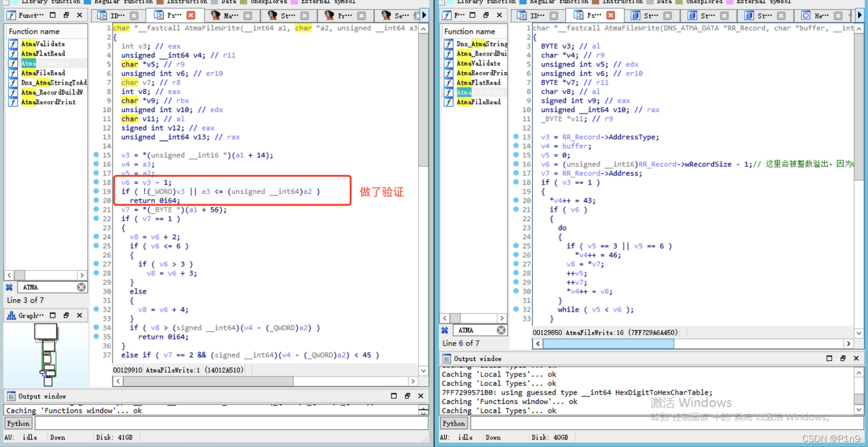Focus Python command input in left window

[x=231, y=423]
